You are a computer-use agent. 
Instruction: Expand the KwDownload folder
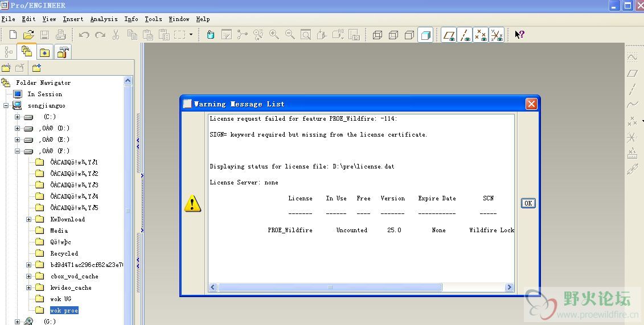pyautogui.click(x=28, y=220)
